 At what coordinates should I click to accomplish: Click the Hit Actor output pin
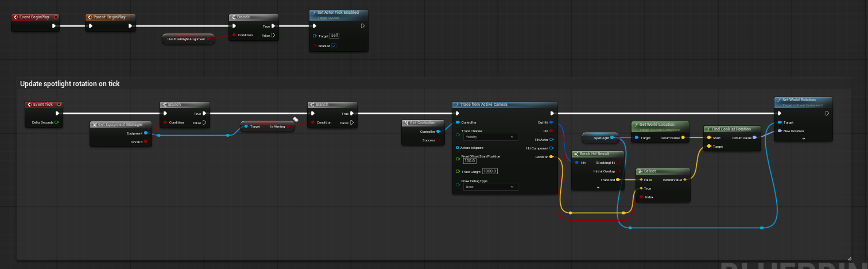(x=551, y=140)
